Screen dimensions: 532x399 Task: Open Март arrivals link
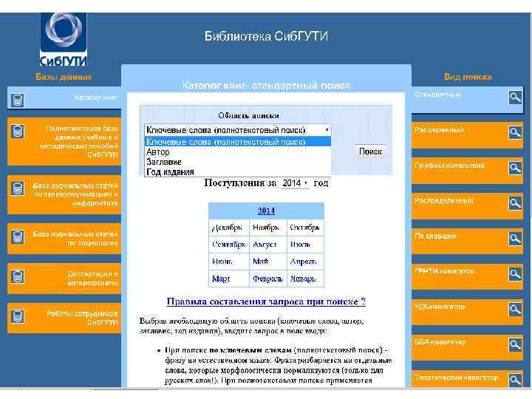click(x=221, y=279)
